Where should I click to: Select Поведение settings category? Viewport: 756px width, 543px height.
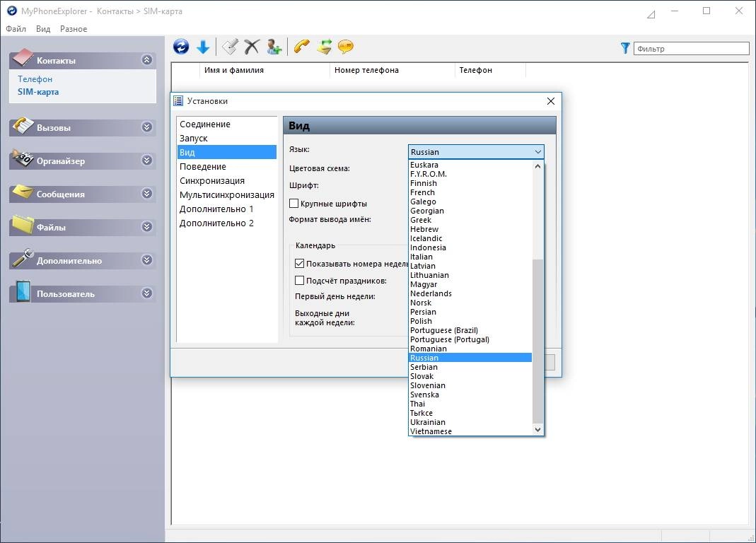tap(227, 166)
